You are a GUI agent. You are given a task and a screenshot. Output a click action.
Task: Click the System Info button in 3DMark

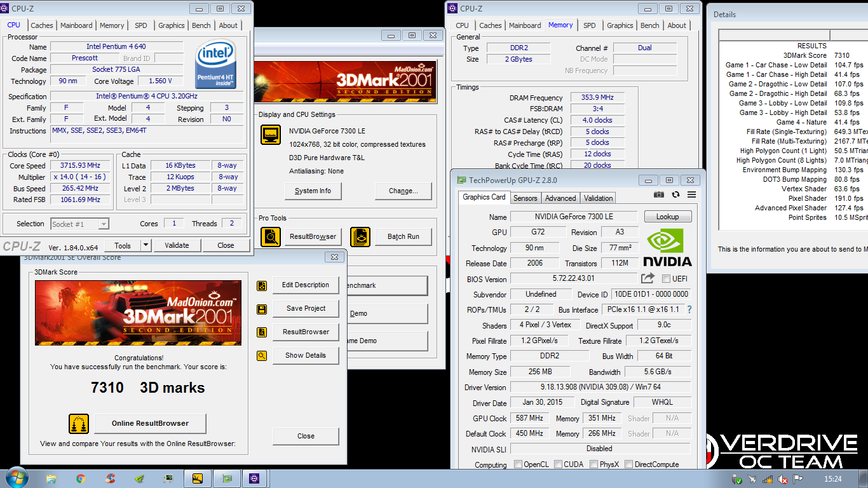(313, 191)
